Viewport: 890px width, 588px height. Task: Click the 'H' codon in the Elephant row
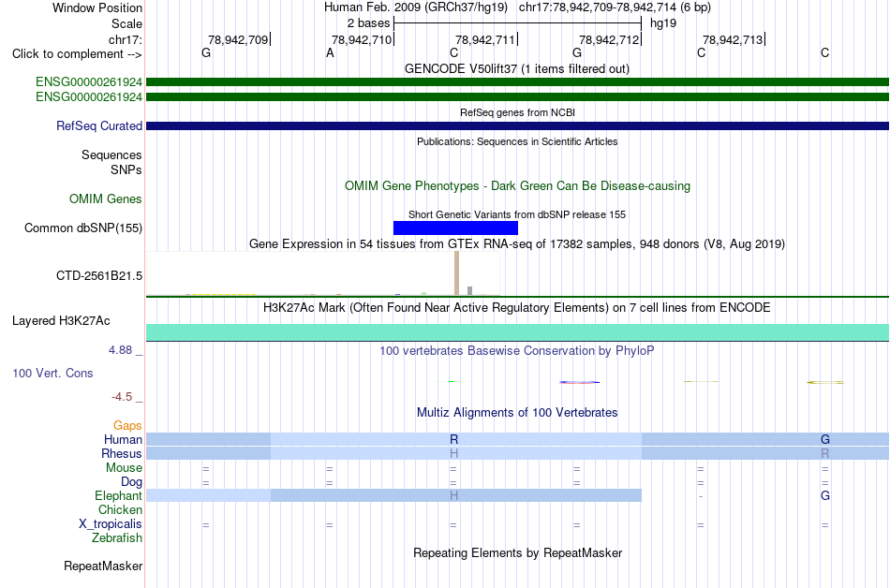tap(453, 495)
